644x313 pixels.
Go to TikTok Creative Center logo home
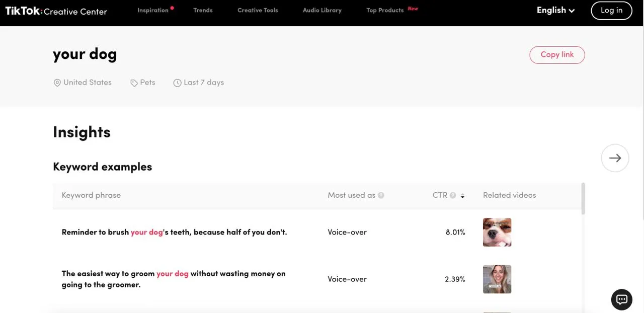[56, 11]
